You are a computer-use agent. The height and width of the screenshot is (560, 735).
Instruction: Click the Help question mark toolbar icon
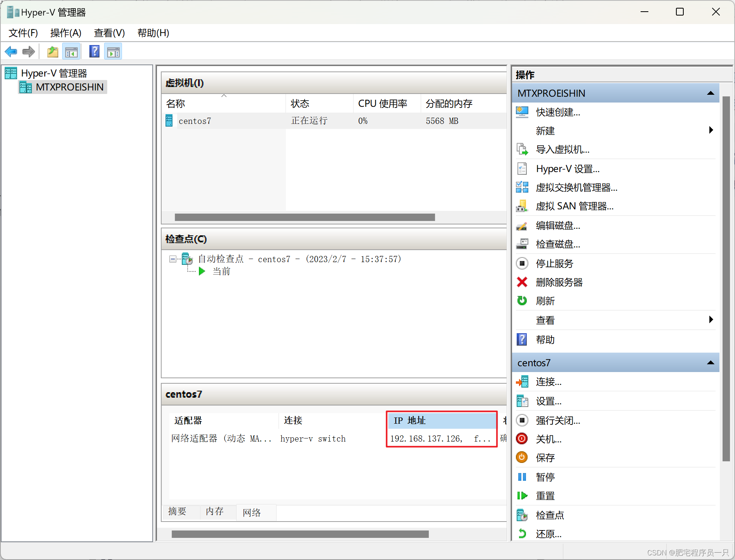[x=94, y=51]
